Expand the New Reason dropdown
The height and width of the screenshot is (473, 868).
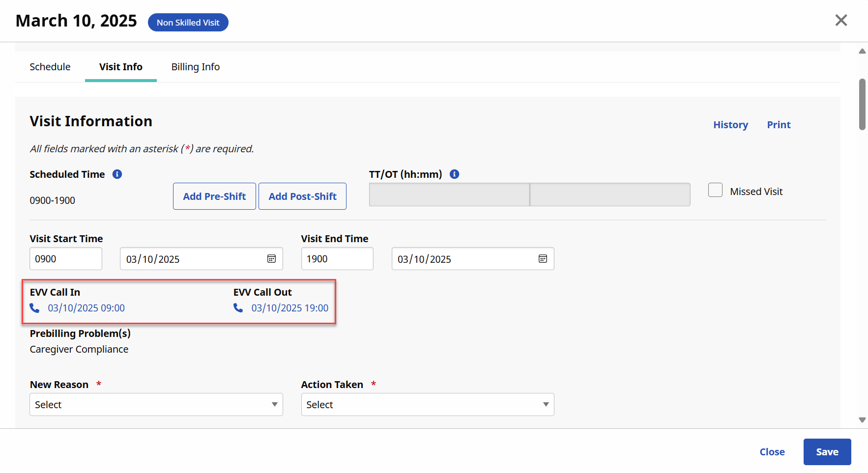(156, 405)
